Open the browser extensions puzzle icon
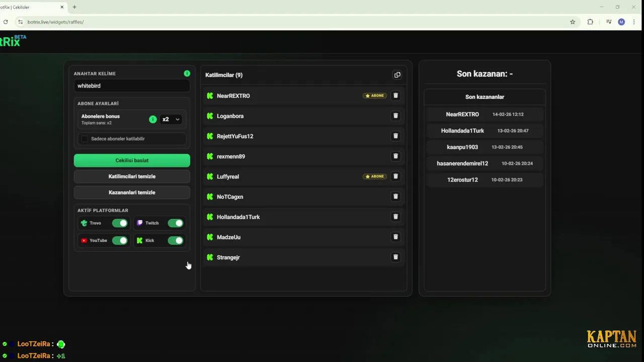644x362 pixels. [590, 22]
